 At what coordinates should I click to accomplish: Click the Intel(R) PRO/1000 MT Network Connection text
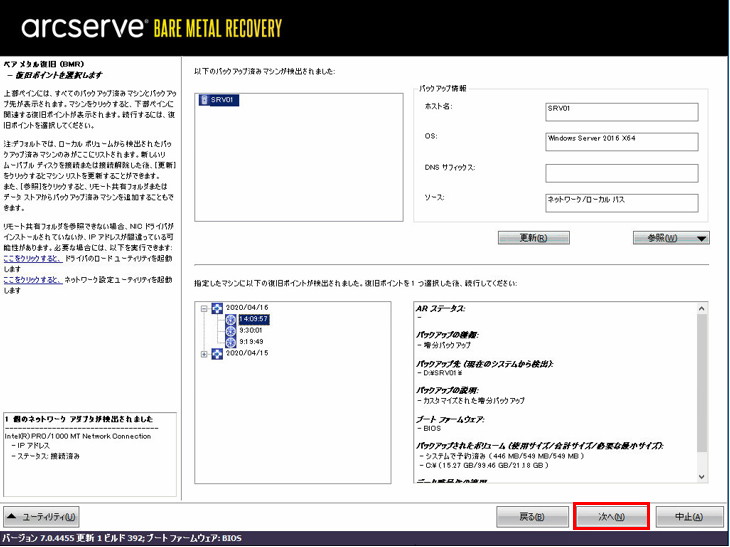point(78,436)
